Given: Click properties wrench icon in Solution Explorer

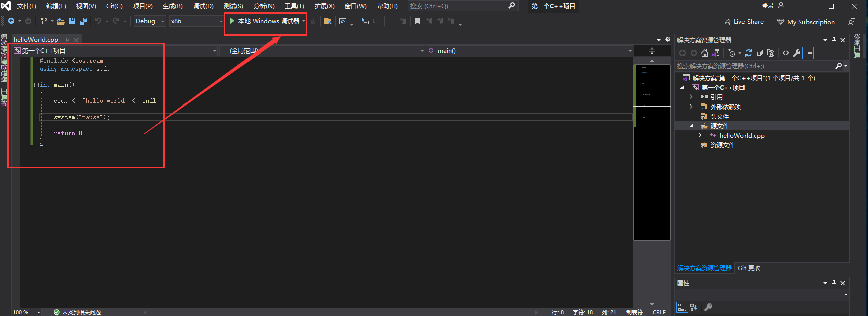Looking at the screenshot, I should (x=797, y=53).
